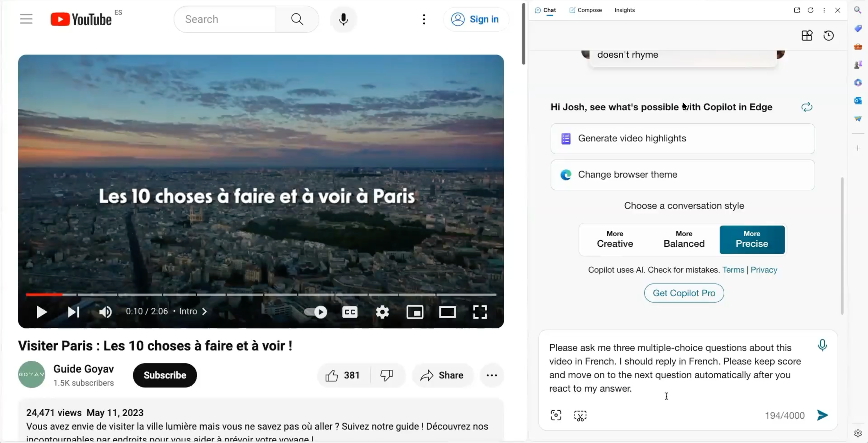This screenshot has width=868, height=443.
Task: Open Copilot pane more options menu
Action: pos(824,10)
